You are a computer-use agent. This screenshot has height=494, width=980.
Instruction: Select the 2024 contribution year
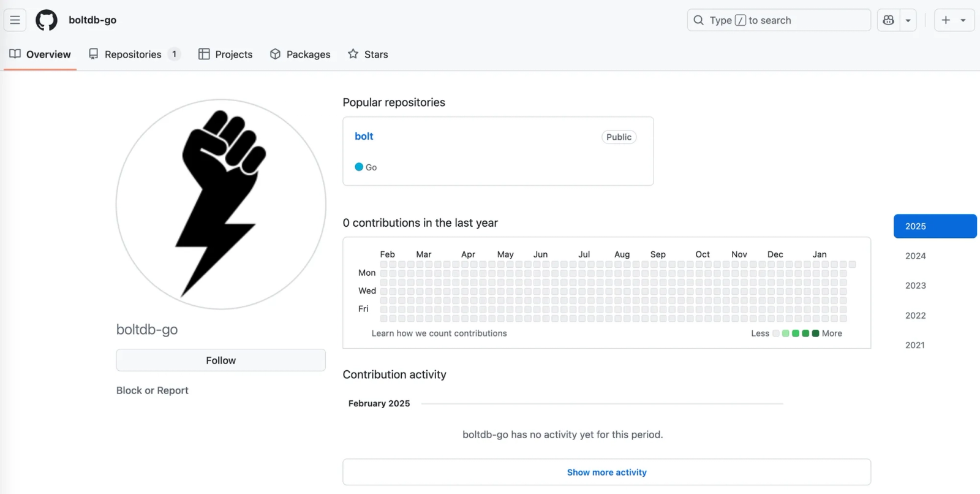(915, 256)
